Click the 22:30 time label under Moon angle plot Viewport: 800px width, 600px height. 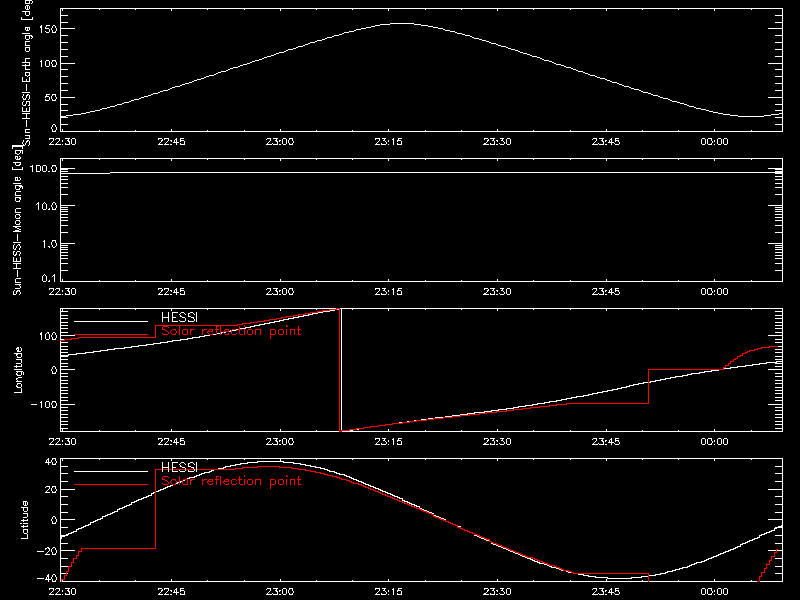[62, 292]
